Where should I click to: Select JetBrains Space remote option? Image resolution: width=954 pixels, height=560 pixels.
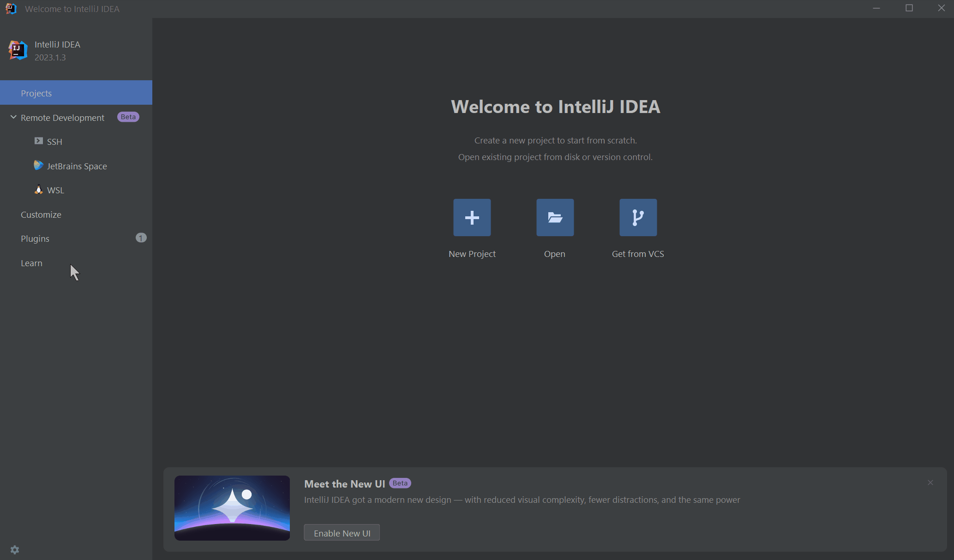click(x=76, y=166)
